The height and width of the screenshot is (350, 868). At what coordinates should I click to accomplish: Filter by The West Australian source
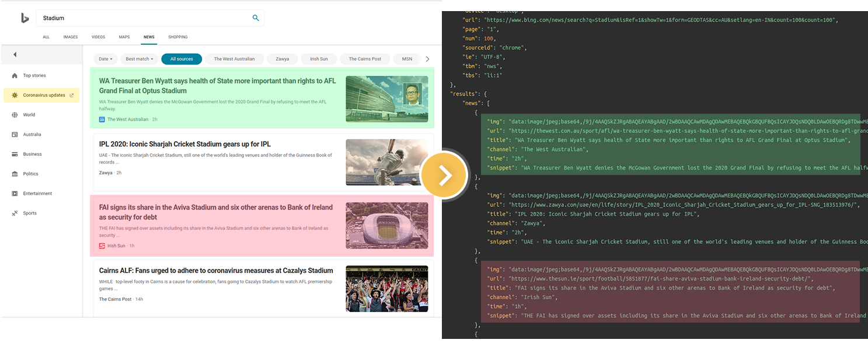[x=234, y=59]
